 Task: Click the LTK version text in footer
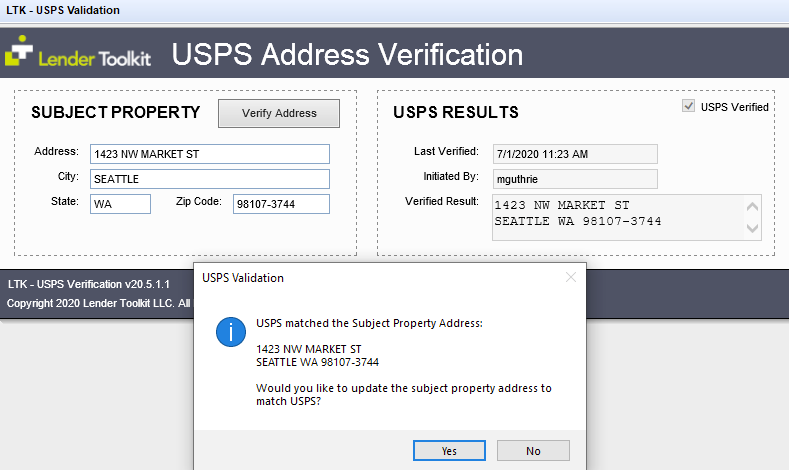81,284
